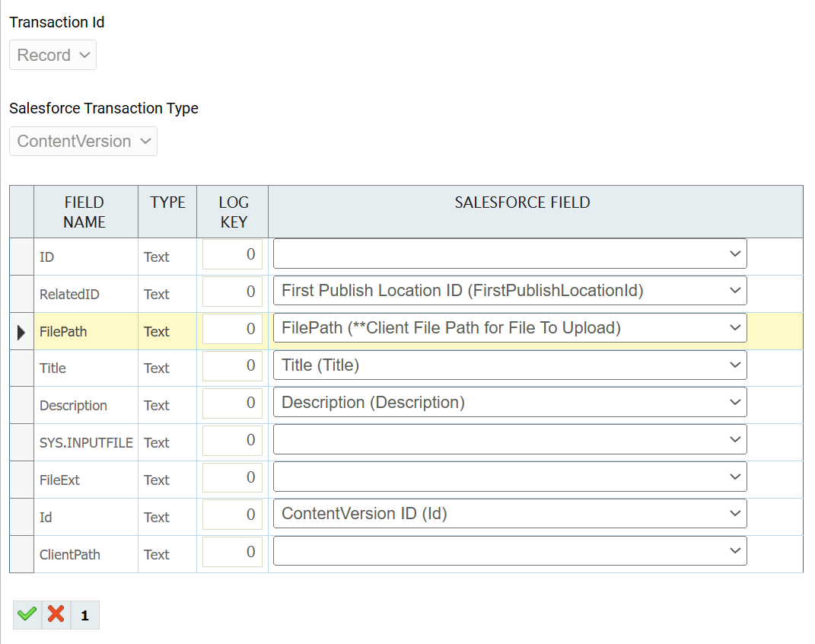The image size is (815, 644).
Task: Select the row header for Description
Action: (x=21, y=405)
